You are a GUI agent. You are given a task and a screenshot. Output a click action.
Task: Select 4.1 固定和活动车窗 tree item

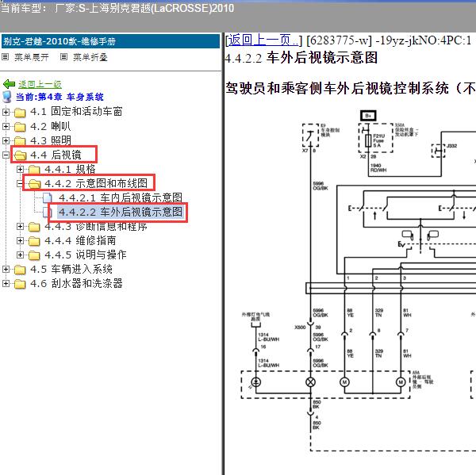(x=76, y=112)
